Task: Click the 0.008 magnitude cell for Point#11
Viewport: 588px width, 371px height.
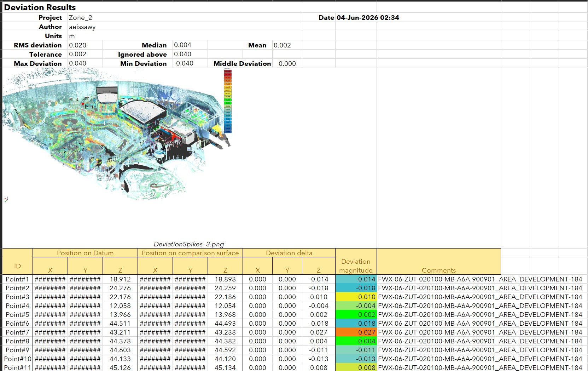Action: [356, 367]
